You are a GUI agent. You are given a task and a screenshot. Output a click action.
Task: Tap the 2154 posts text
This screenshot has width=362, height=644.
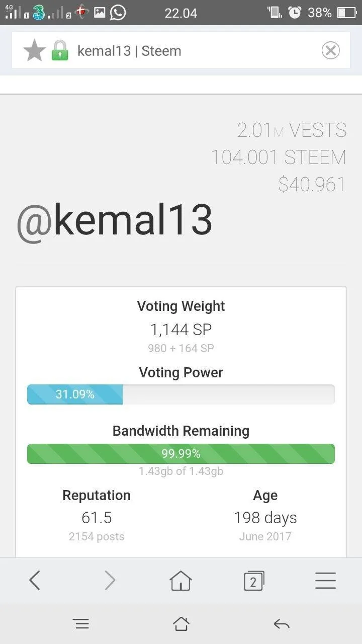(97, 536)
